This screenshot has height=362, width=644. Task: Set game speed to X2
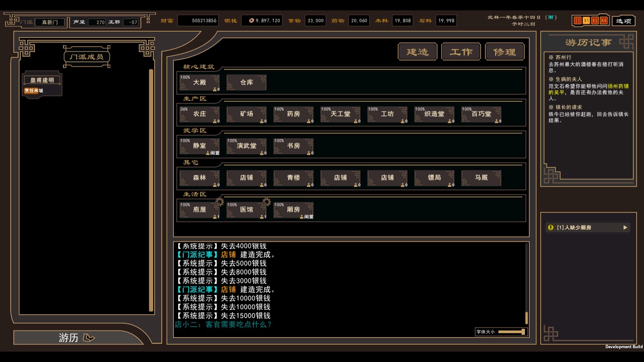coord(595,21)
